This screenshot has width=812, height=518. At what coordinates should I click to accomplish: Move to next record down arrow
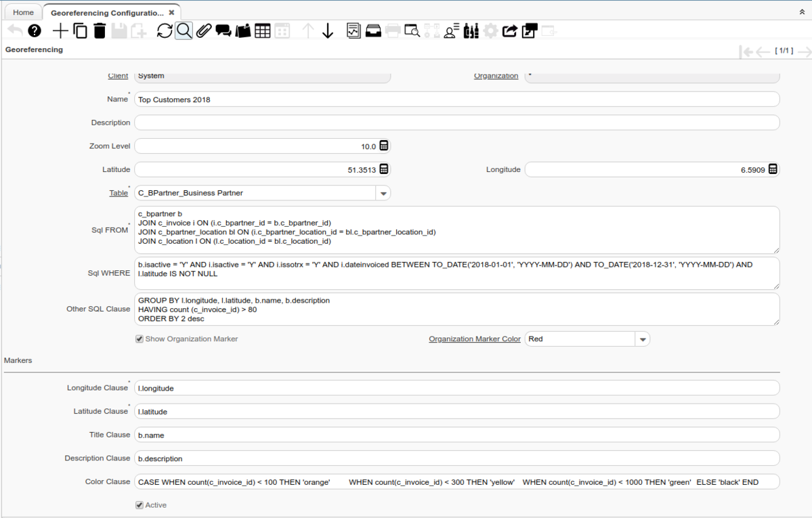click(x=328, y=30)
